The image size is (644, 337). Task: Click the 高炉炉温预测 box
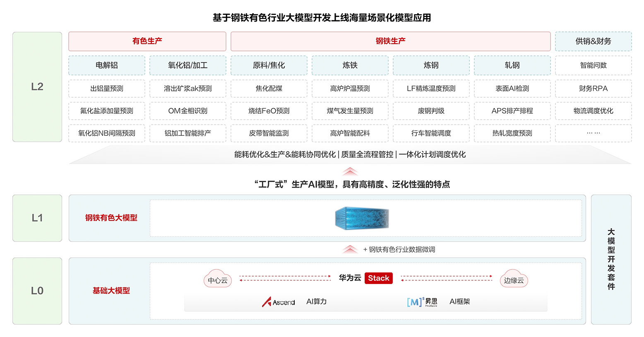(350, 89)
